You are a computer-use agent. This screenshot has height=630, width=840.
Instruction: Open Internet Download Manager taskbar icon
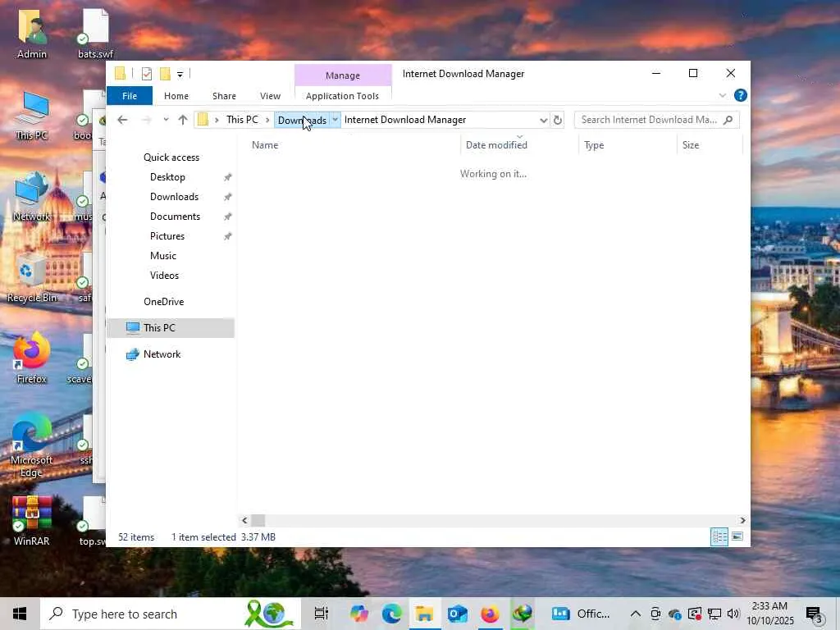[x=523, y=614]
